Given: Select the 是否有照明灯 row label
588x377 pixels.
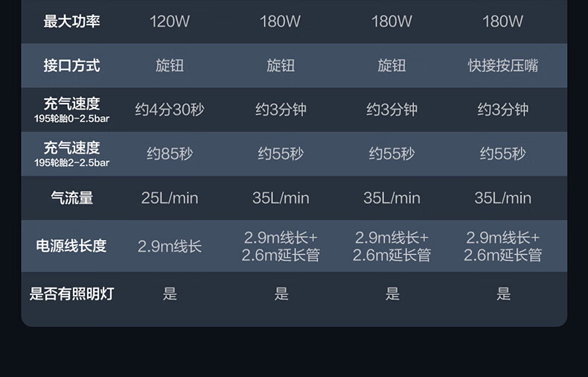Looking at the screenshot, I should click(x=71, y=294).
